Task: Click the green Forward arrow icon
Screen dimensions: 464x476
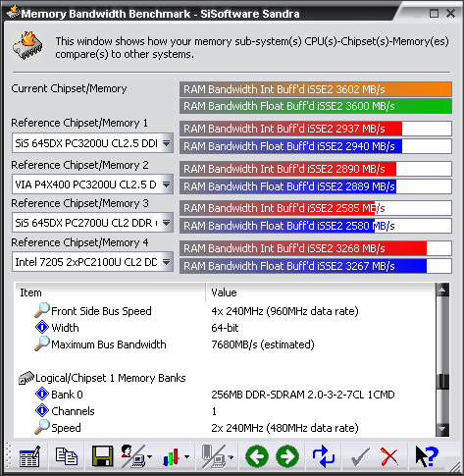Action: [x=287, y=456]
